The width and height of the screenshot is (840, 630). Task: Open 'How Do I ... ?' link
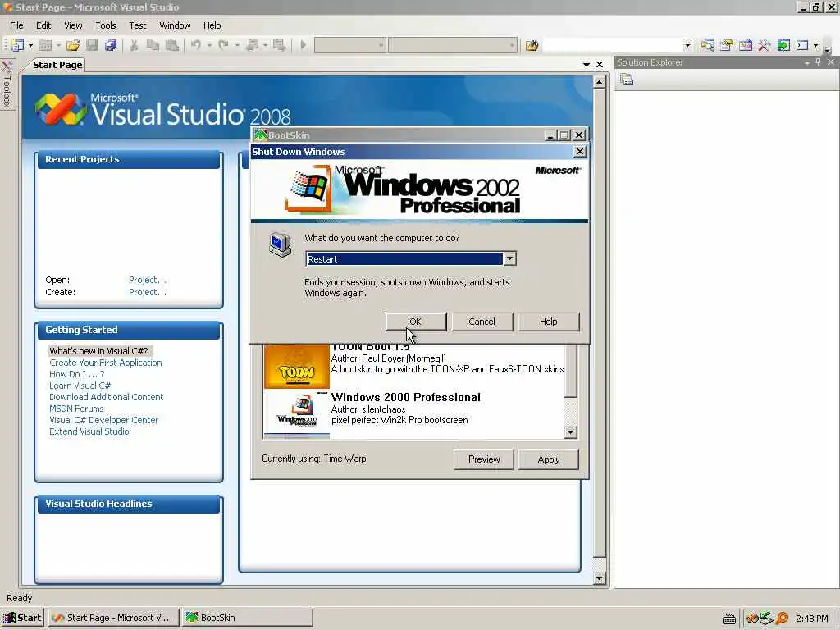click(x=76, y=374)
